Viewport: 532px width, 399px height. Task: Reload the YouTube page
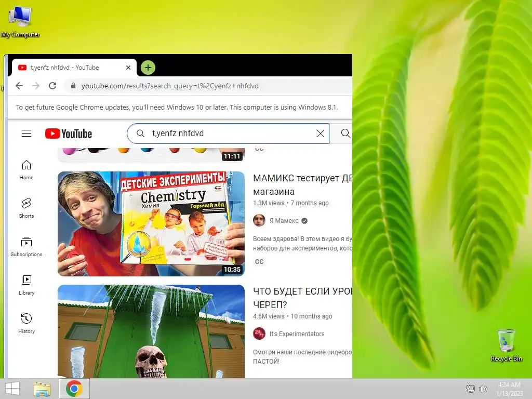click(x=52, y=86)
